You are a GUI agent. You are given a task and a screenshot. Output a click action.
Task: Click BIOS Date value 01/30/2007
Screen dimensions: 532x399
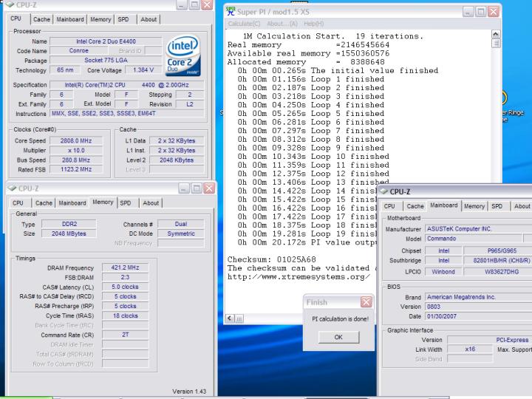point(478,316)
